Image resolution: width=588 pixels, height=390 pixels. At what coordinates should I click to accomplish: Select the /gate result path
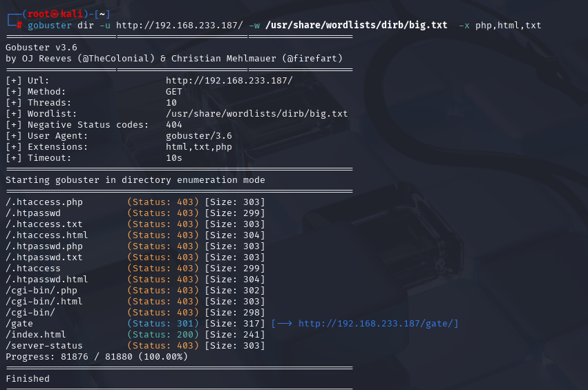click(19, 324)
